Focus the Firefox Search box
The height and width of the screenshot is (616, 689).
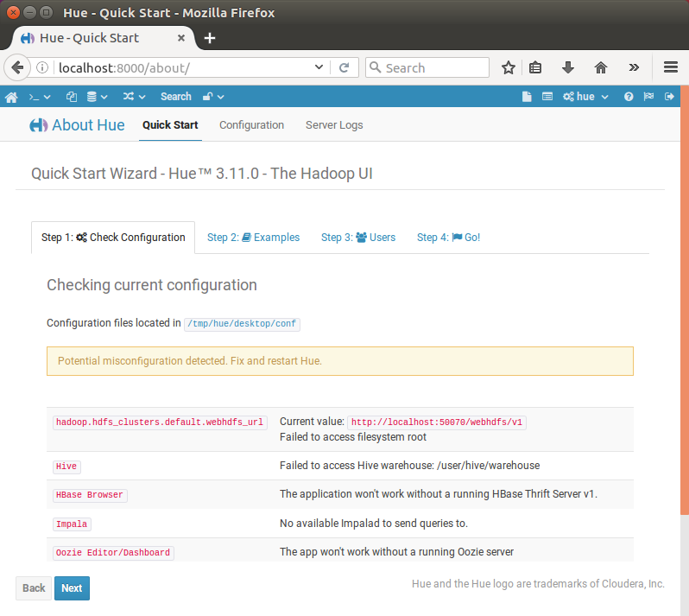pos(427,67)
